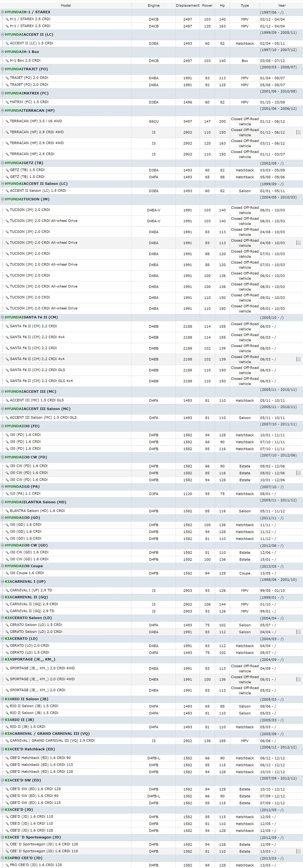Click the power value 147
The width and height of the screenshot is (303, 868).
click(208, 122)
